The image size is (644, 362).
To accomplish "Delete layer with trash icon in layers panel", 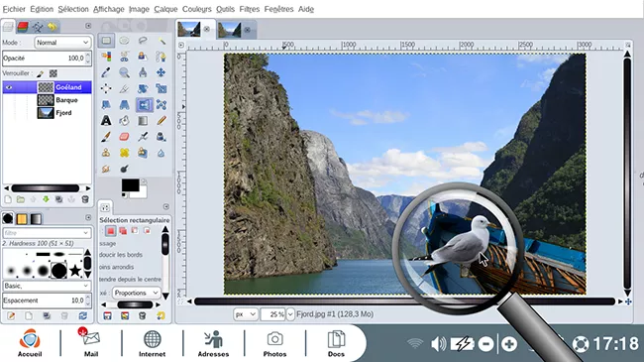I will pos(85,199).
